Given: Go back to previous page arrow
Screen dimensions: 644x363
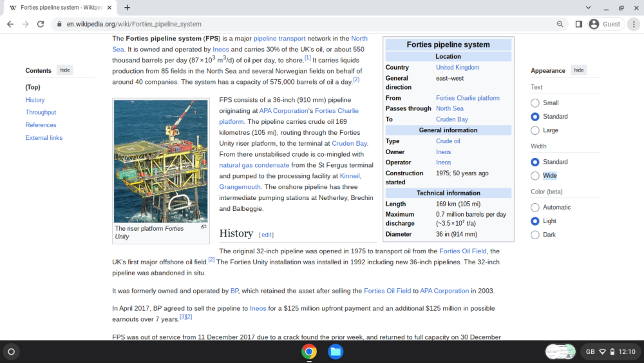Looking at the screenshot, I should (10, 25).
